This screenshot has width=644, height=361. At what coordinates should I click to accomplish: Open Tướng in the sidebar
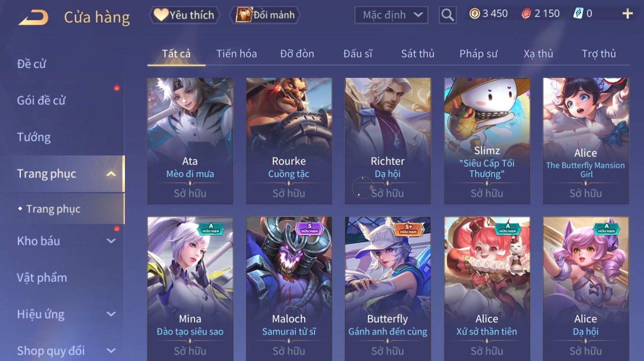(x=34, y=137)
